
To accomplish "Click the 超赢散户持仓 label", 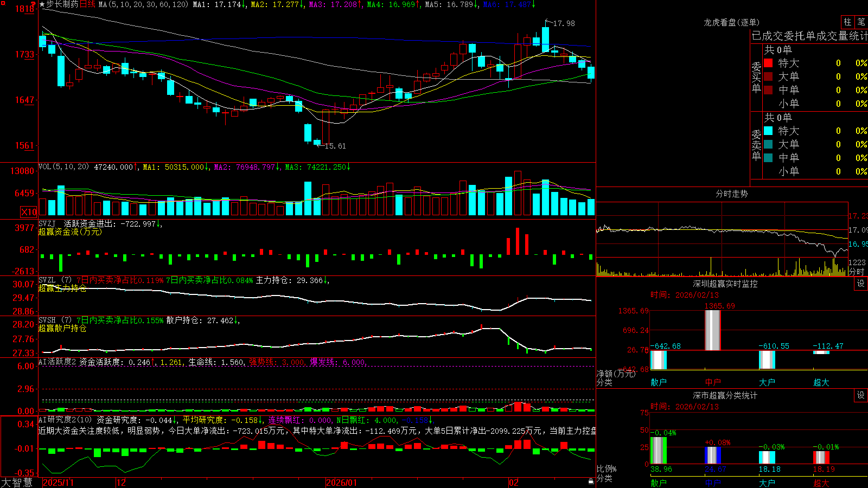I will (x=62, y=328).
